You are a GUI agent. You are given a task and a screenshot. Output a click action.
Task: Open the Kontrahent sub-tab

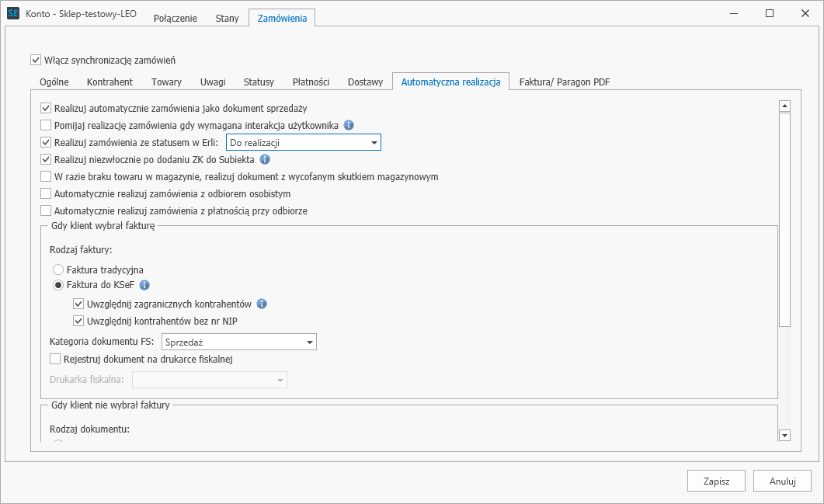[110, 82]
